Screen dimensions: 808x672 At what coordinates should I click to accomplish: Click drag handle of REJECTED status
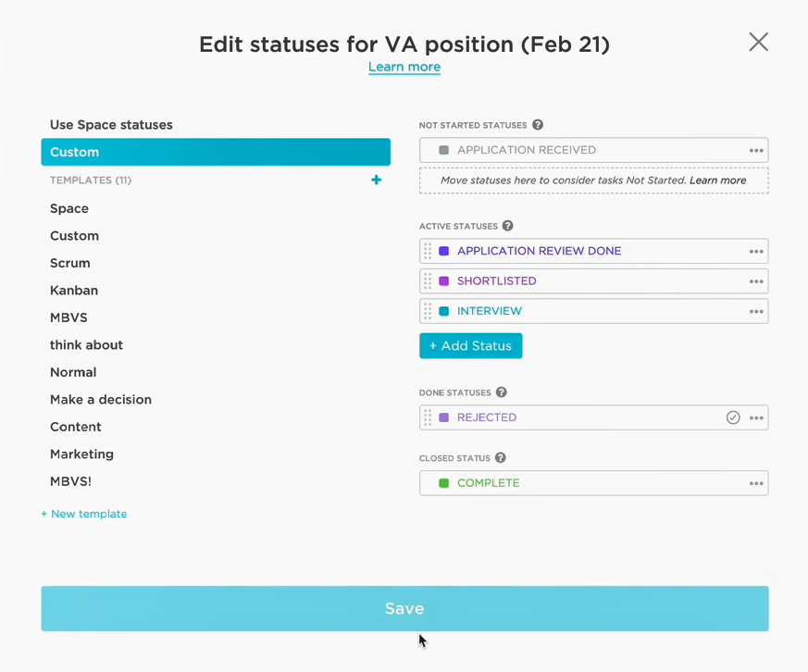point(428,417)
